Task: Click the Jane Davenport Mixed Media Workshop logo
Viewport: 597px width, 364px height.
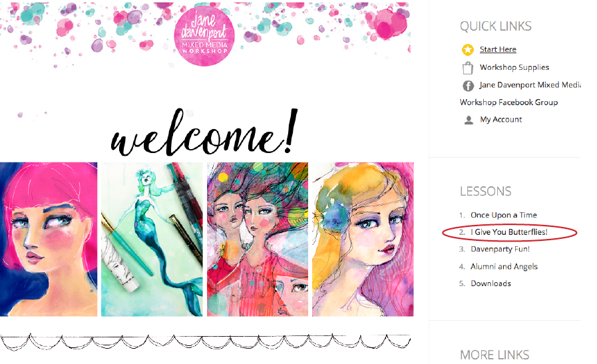Action: 204,36
